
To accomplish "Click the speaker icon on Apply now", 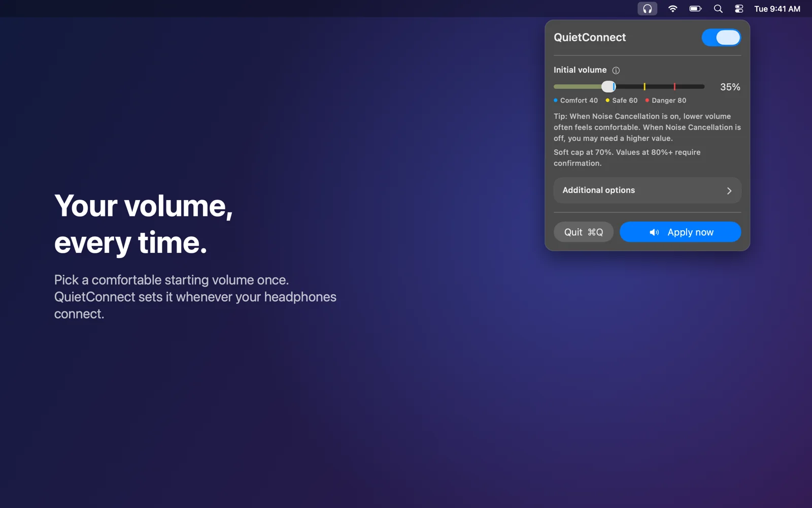I will [654, 232].
